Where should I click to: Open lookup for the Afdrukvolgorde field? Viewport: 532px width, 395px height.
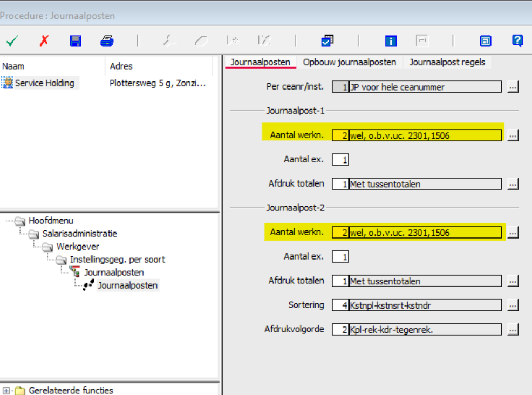513,329
